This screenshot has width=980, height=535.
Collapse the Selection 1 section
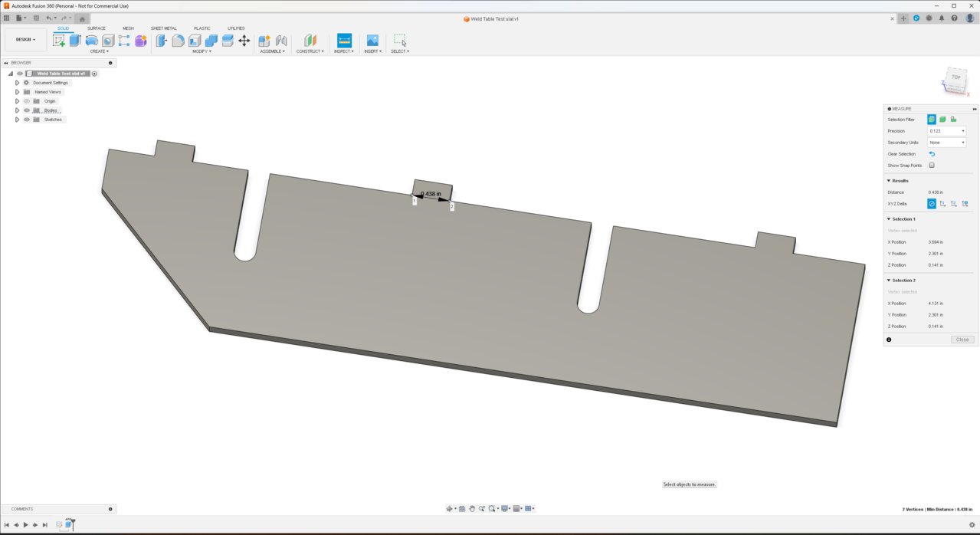pyautogui.click(x=889, y=219)
